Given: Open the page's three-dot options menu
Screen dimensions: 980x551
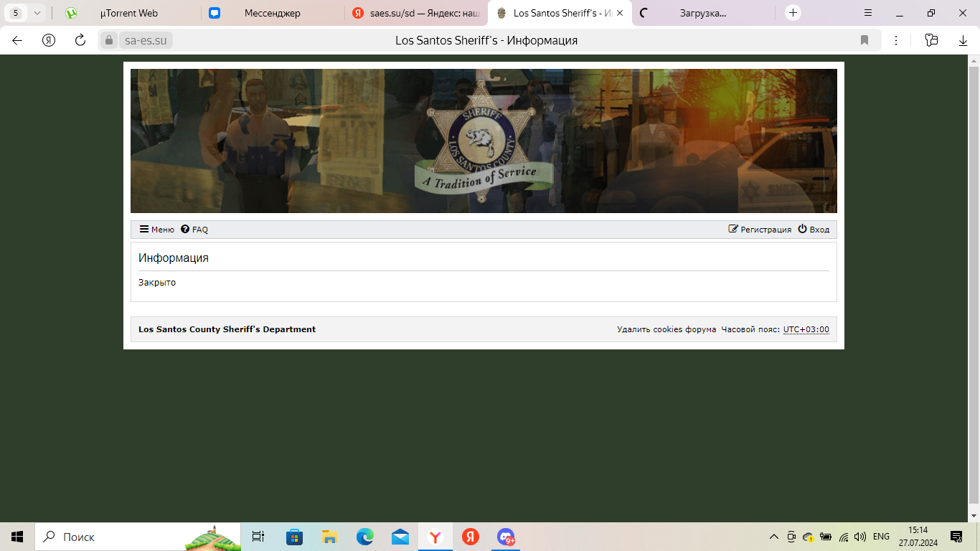Looking at the screenshot, I should (896, 40).
